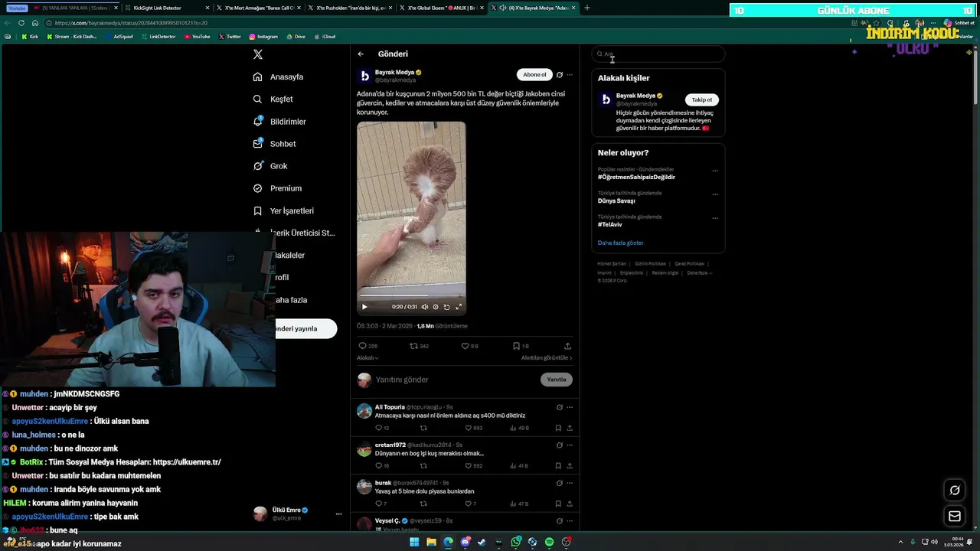Open Ülkü Emre account menu dots

[x=338, y=514]
